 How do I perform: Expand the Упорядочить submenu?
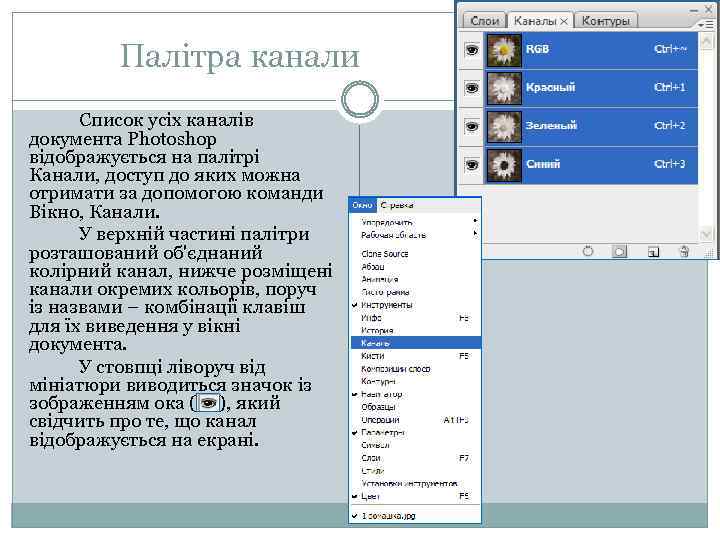tap(415, 222)
